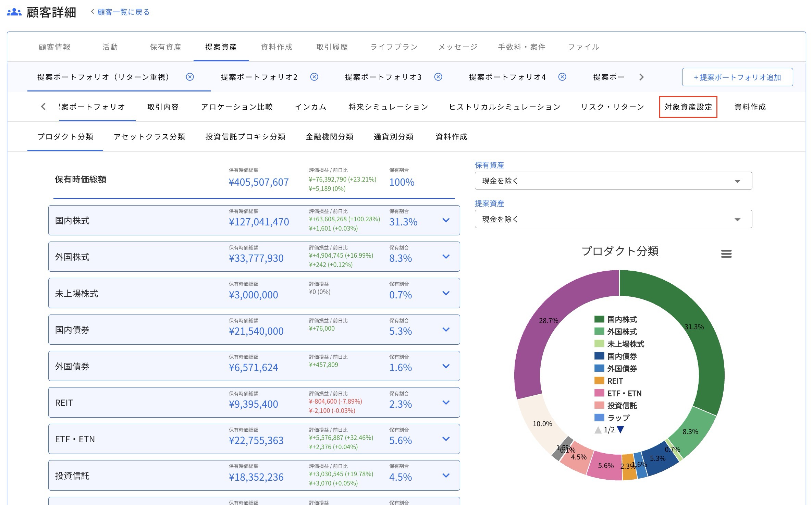This screenshot has height=505, width=812.
Task: Switch to the ライフプラン tab
Action: [394, 47]
